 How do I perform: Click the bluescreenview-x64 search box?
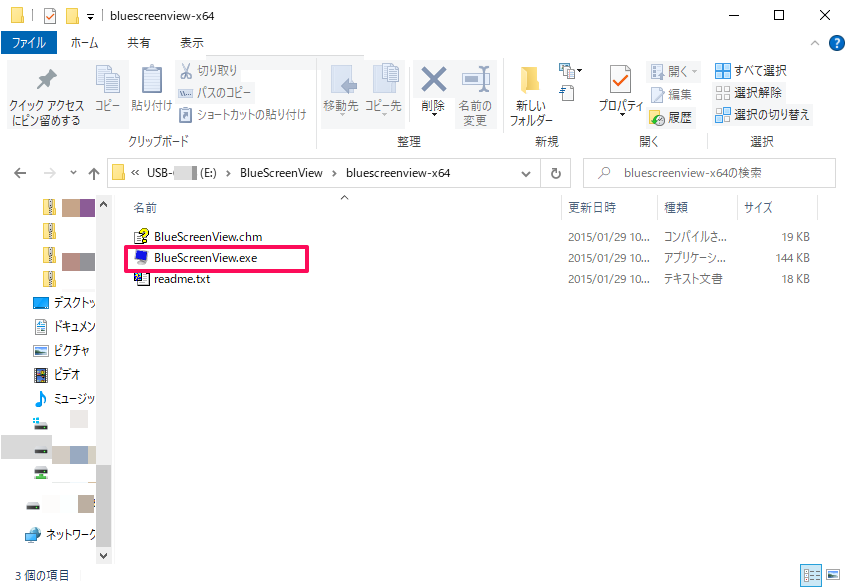(x=709, y=173)
